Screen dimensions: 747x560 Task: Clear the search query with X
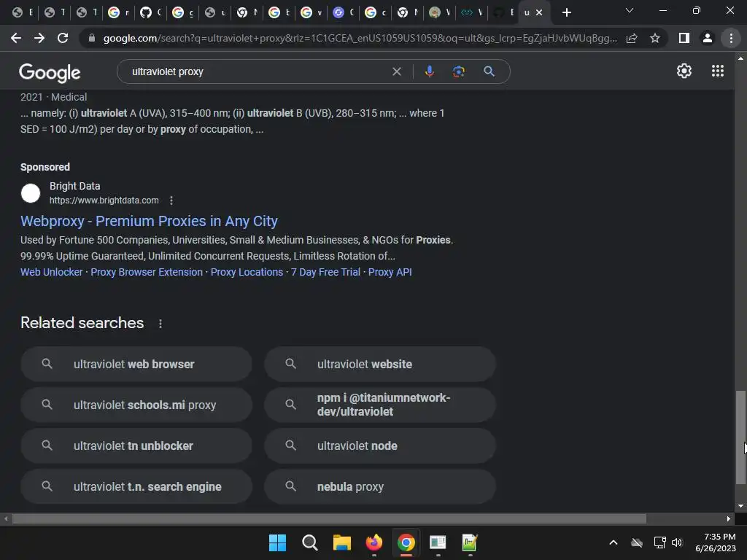(x=396, y=72)
